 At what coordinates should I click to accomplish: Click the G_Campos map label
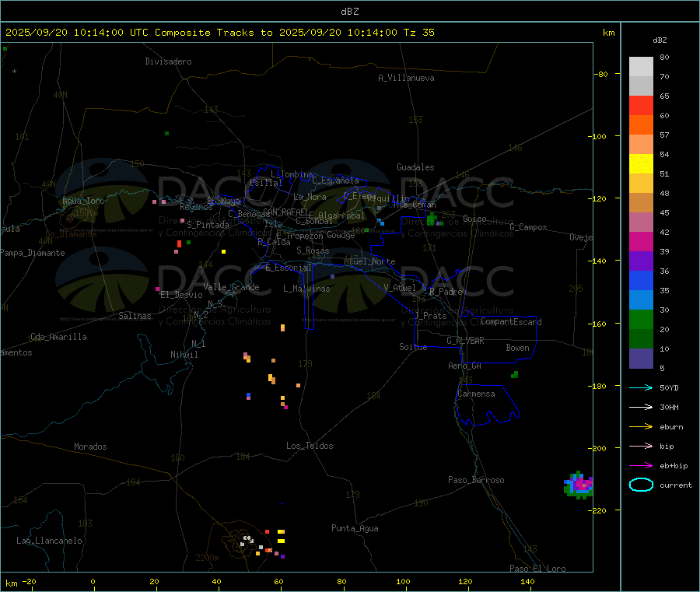(x=528, y=227)
